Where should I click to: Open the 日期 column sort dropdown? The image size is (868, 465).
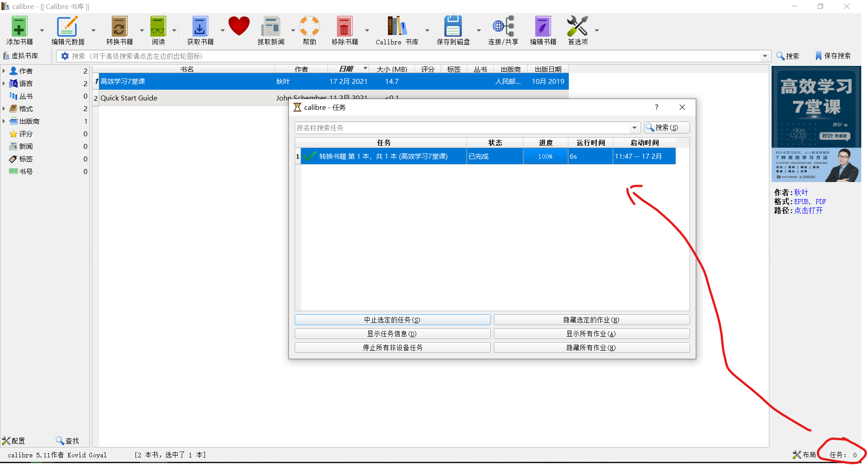(x=365, y=69)
